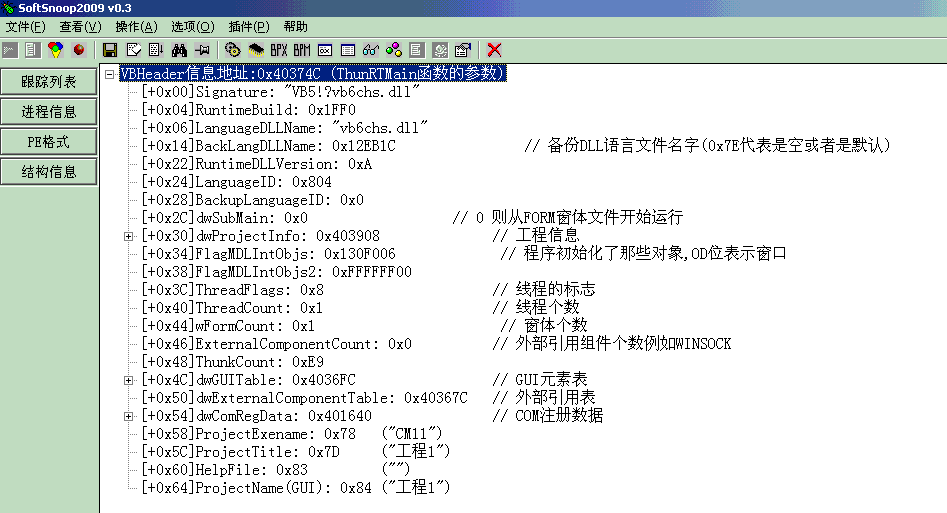The width and height of the screenshot is (947, 513).
Task: Select the [+0x24]LanguageID: 0x804 row
Action: (236, 182)
